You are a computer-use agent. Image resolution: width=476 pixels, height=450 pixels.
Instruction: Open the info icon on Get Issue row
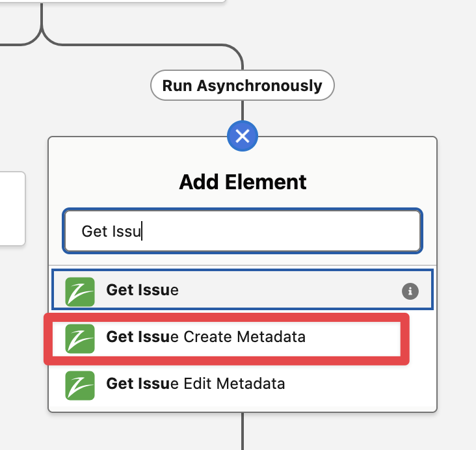pyautogui.click(x=409, y=291)
